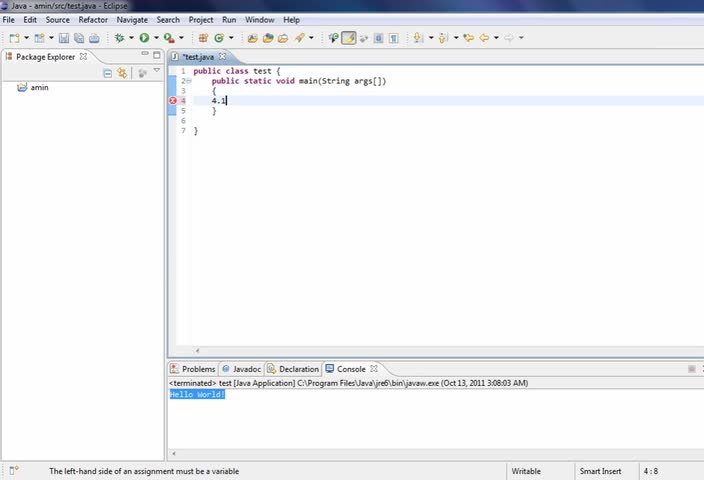Click the Terminate icon in Console toolbar
Viewport: 704px width, 480px height.
coord(691,369)
